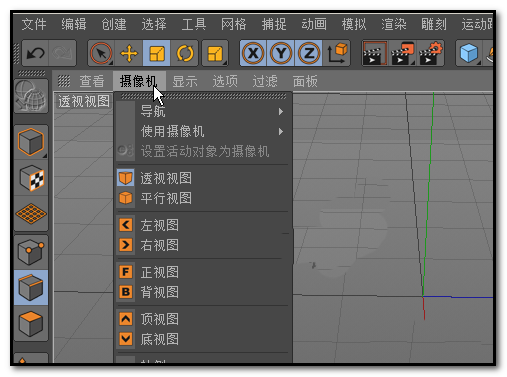Select Points mode cube icon
Image resolution: width=507 pixels, height=377 pixels.
coord(31,252)
